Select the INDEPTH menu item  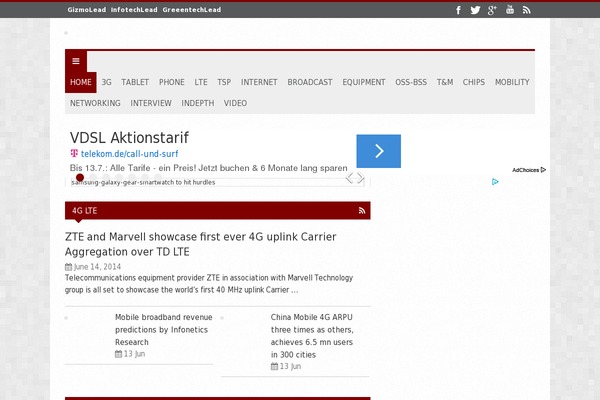pyautogui.click(x=197, y=103)
